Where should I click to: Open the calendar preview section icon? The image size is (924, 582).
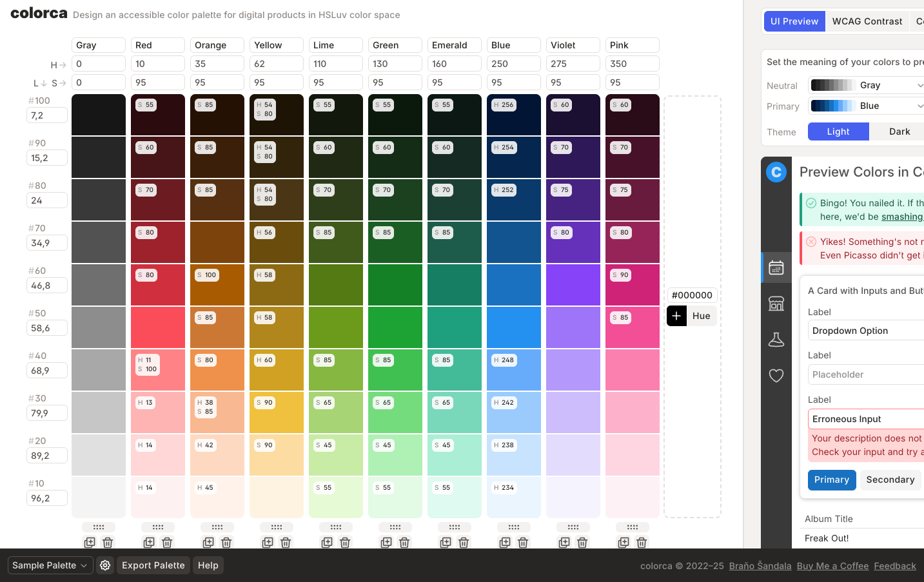[x=776, y=267]
